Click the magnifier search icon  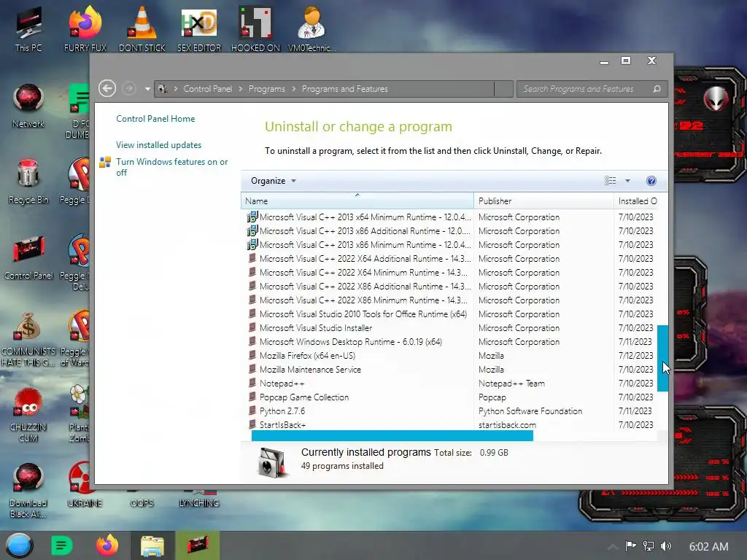(x=657, y=89)
